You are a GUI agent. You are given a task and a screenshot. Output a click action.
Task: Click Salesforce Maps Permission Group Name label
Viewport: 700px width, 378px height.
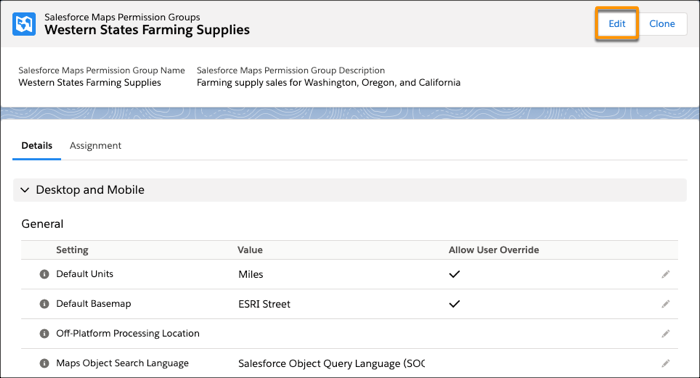click(101, 70)
